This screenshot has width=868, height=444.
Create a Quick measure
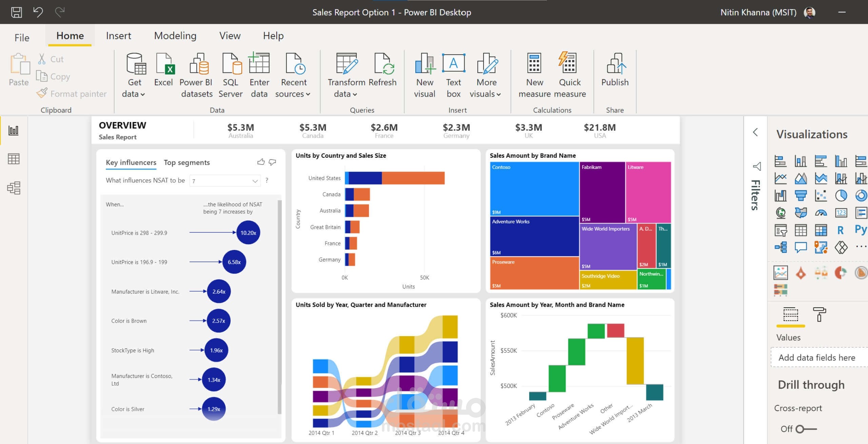pyautogui.click(x=570, y=75)
